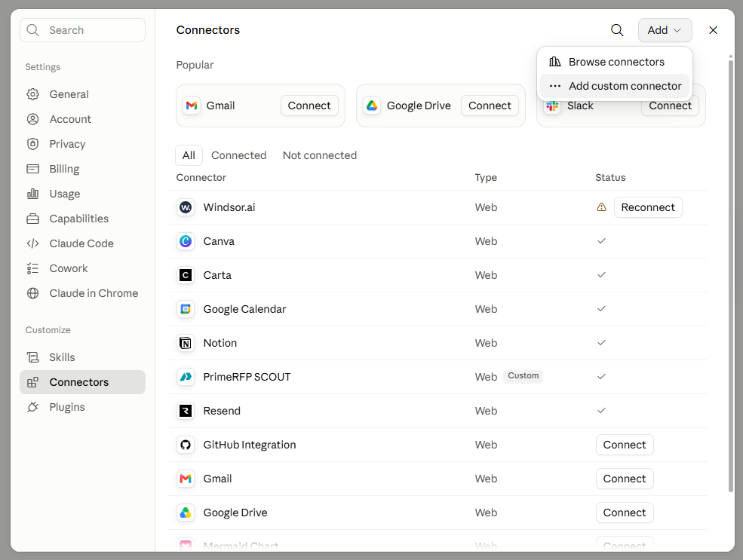Click the Notion logo icon
The image size is (743, 560).
pyautogui.click(x=186, y=343)
